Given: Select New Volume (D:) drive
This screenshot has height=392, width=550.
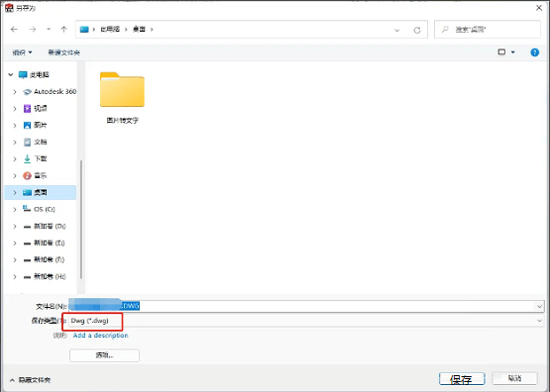Looking at the screenshot, I should [x=45, y=226].
